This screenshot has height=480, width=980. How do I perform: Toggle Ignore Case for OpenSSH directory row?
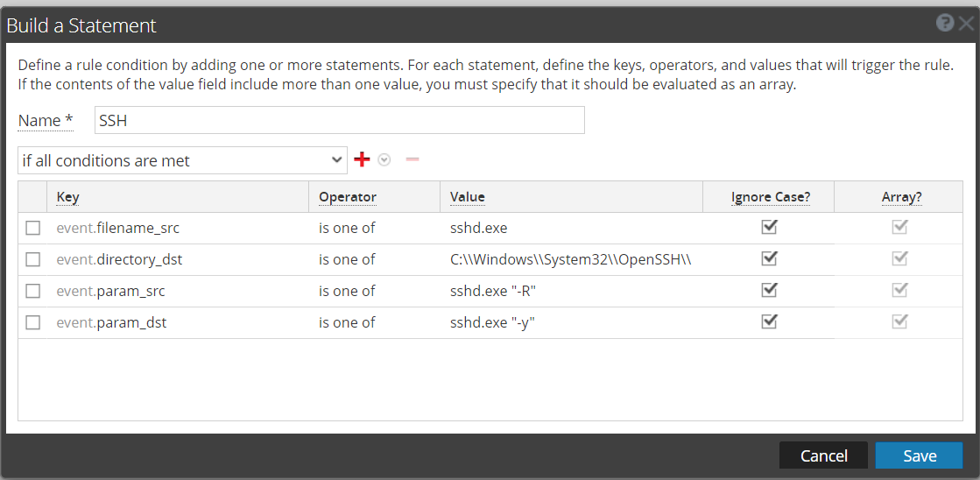(769, 258)
